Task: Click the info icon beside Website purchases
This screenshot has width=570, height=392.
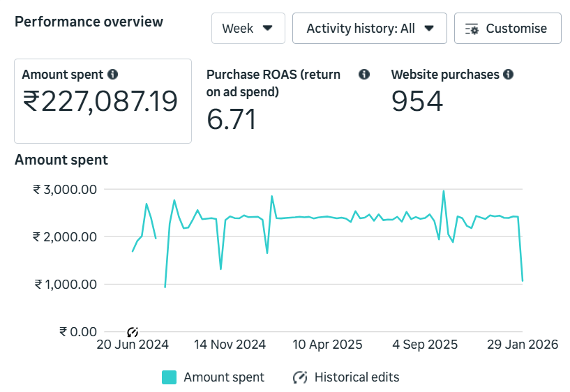Action: point(508,74)
